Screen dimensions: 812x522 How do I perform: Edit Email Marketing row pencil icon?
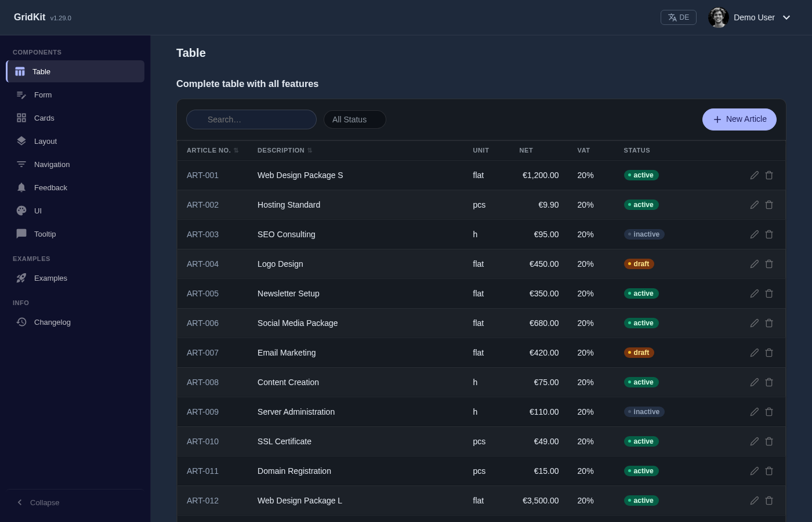tap(755, 353)
